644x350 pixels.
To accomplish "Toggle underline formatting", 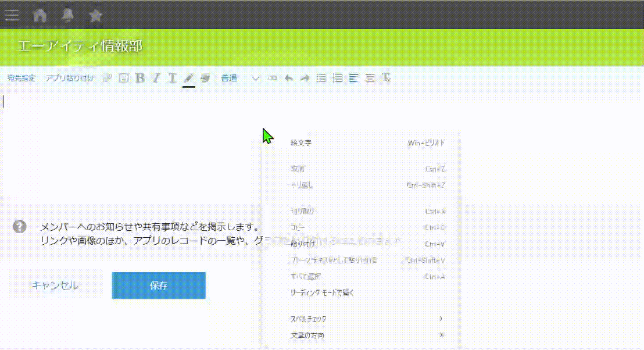I will click(x=173, y=78).
